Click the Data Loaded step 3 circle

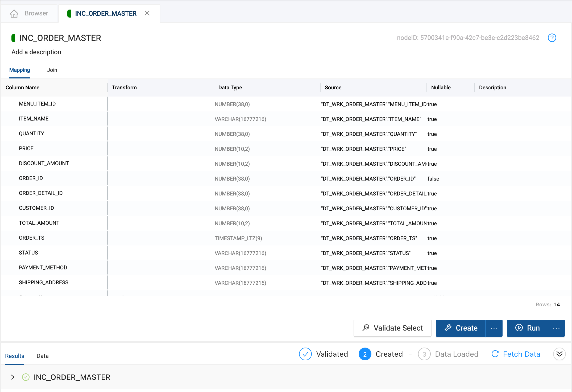tap(424, 354)
